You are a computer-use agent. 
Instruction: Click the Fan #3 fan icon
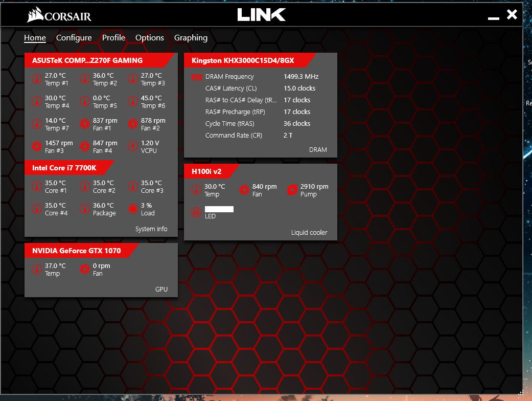pyautogui.click(x=37, y=146)
